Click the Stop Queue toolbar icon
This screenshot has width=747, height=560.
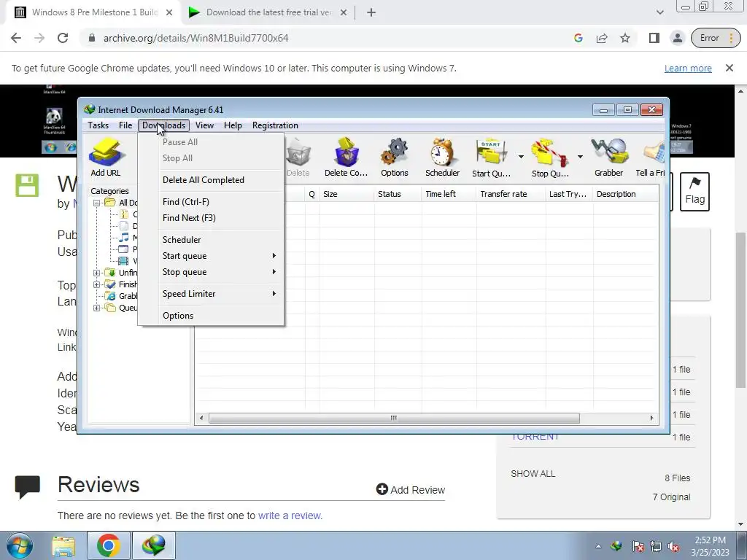point(550,157)
